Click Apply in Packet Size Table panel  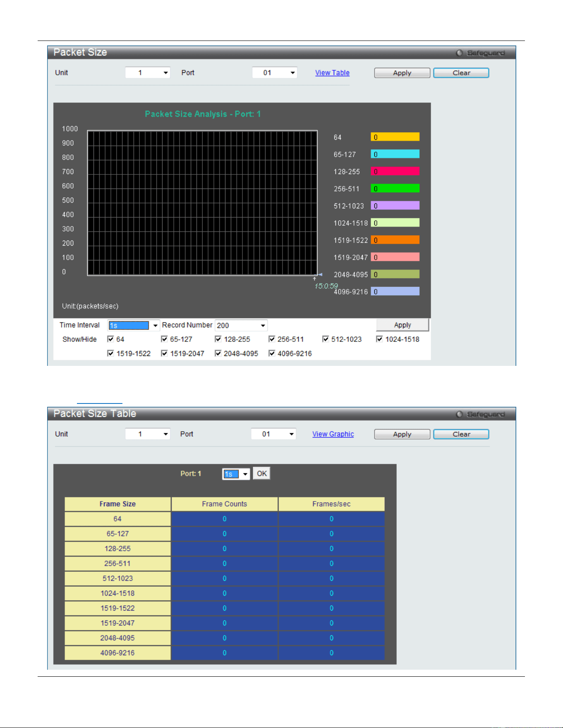[402, 434]
